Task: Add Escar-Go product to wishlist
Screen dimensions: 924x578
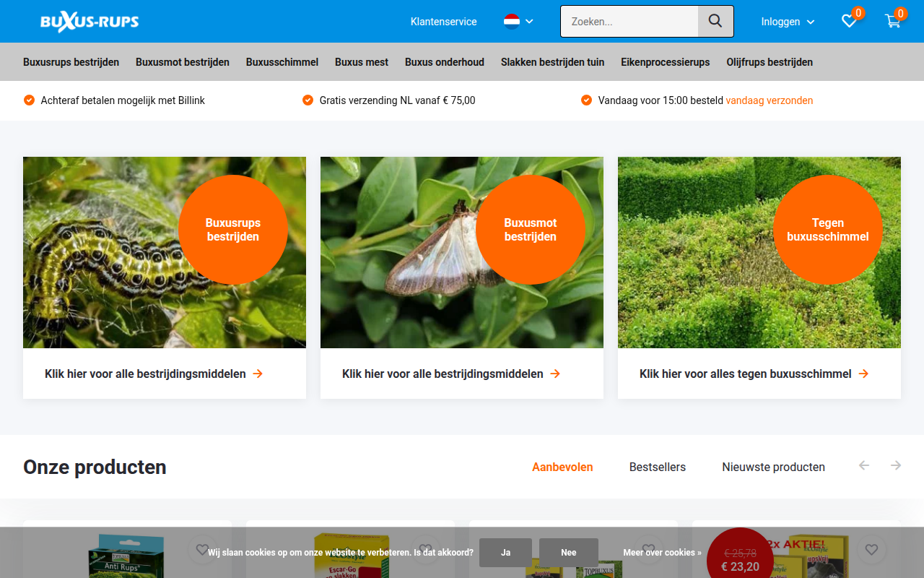Action: [426, 550]
